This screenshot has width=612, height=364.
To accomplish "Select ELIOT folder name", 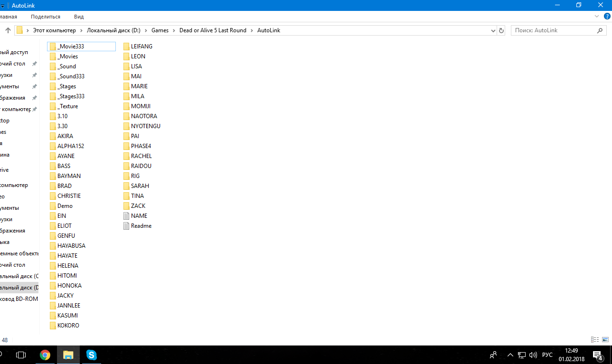I will (x=64, y=226).
